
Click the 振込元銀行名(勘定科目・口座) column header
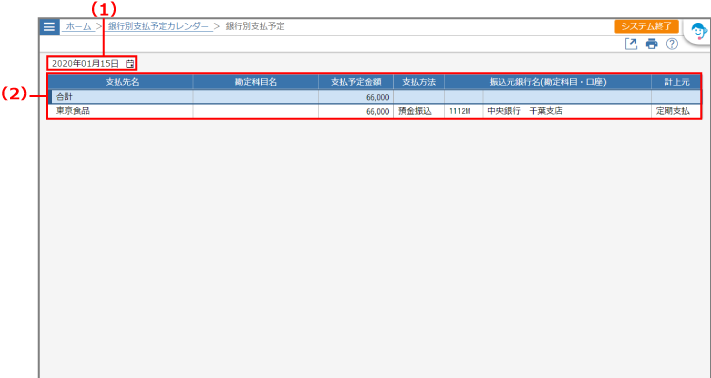pyautogui.click(x=548, y=82)
